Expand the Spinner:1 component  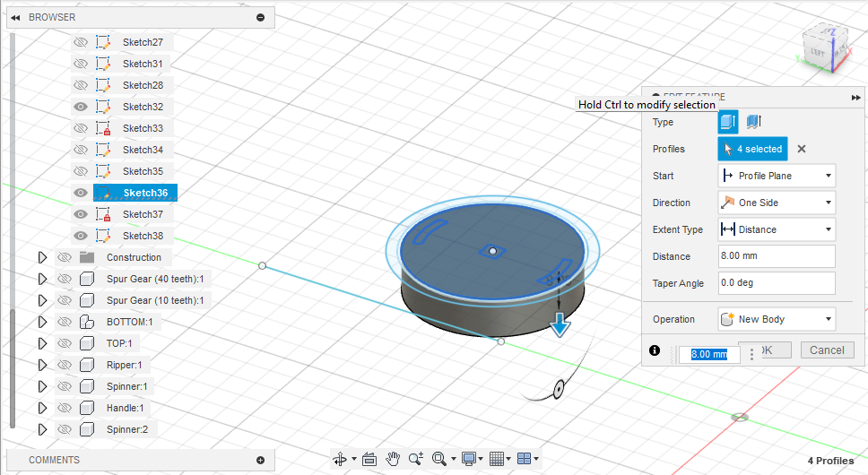(42, 386)
